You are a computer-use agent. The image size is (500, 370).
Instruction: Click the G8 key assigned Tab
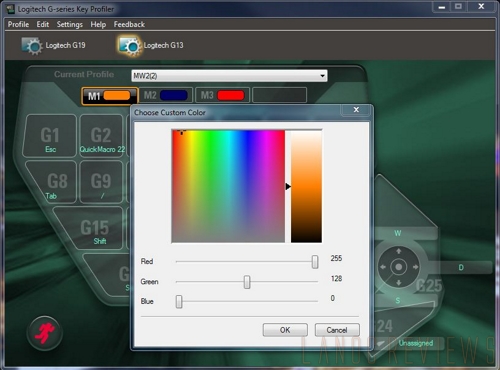[52, 182]
